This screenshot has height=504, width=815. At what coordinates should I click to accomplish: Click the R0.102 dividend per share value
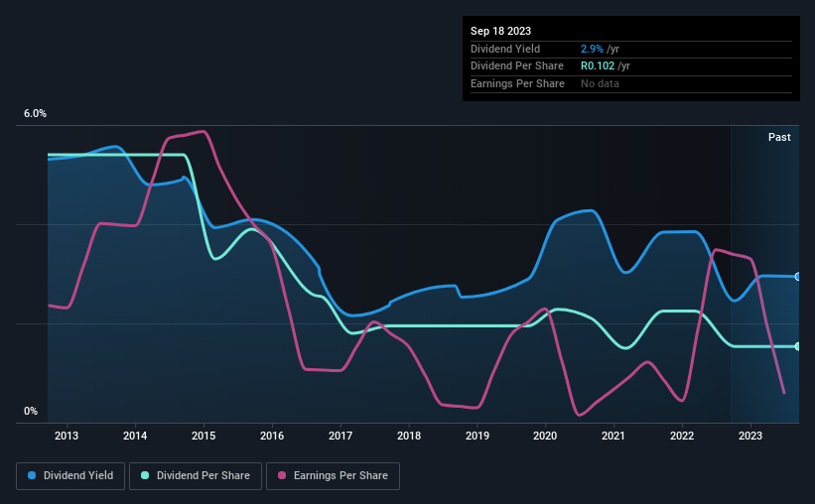coord(598,66)
